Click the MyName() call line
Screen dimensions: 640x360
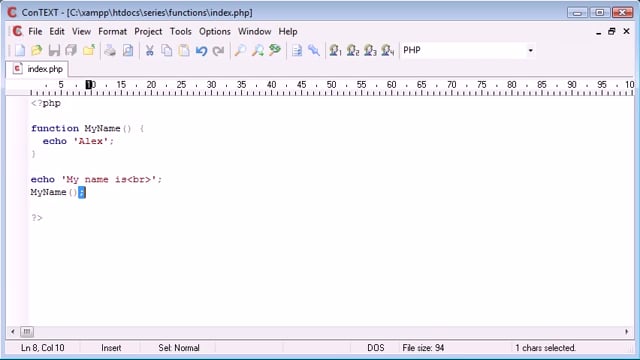[58, 192]
